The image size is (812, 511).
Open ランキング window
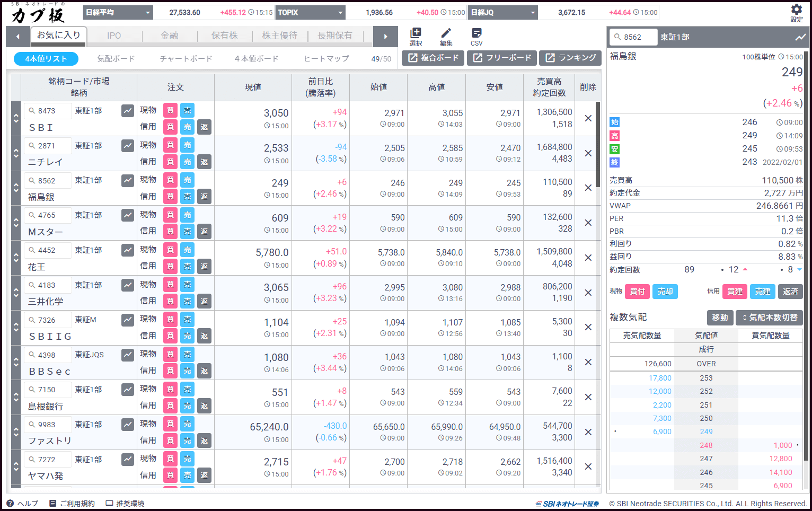[x=570, y=58]
